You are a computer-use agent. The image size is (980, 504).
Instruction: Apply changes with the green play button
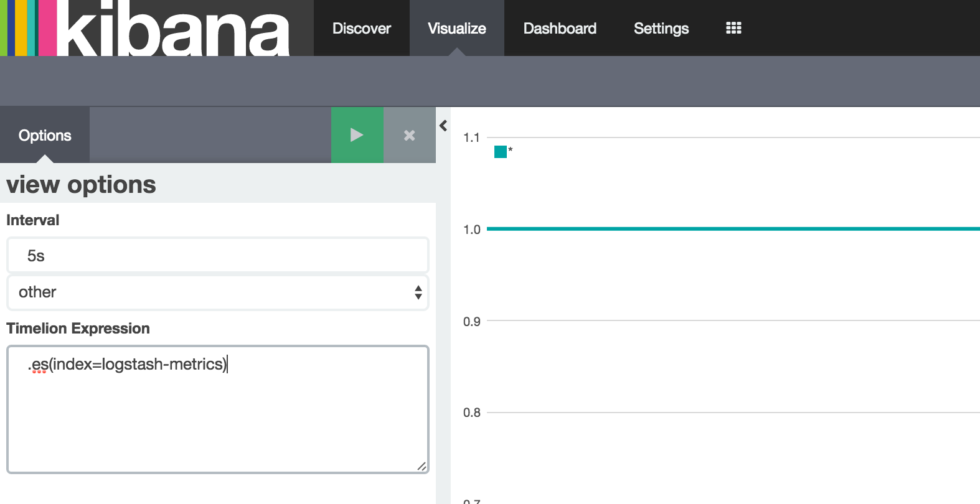click(x=357, y=135)
